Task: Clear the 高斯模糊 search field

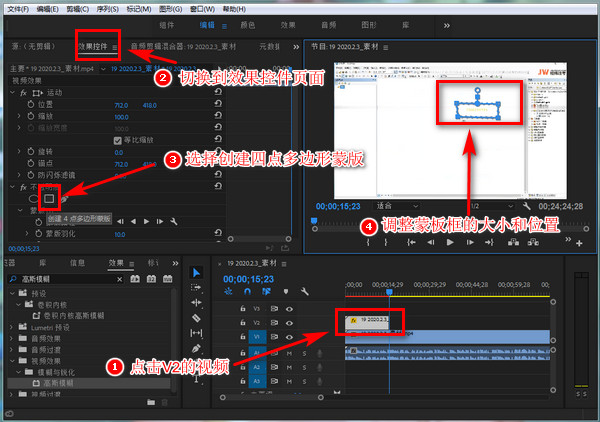Action: (x=119, y=279)
